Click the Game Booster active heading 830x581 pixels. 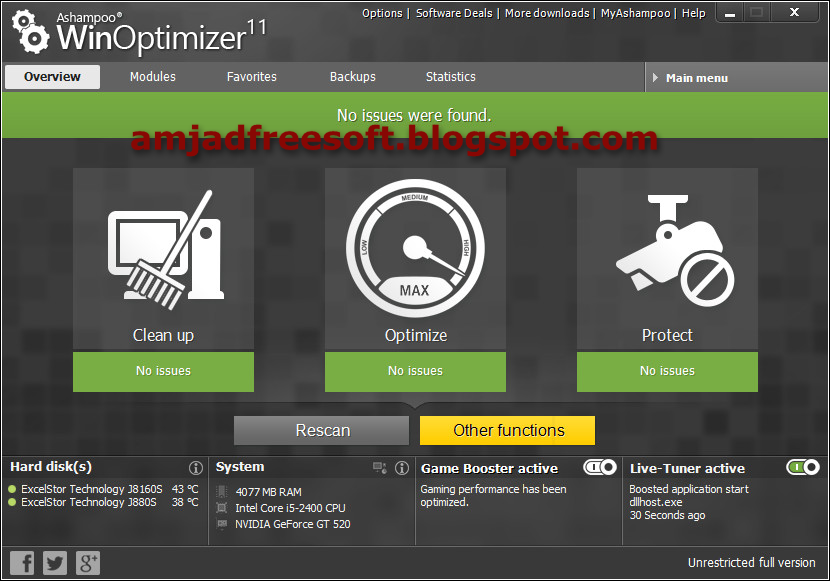[x=490, y=468]
